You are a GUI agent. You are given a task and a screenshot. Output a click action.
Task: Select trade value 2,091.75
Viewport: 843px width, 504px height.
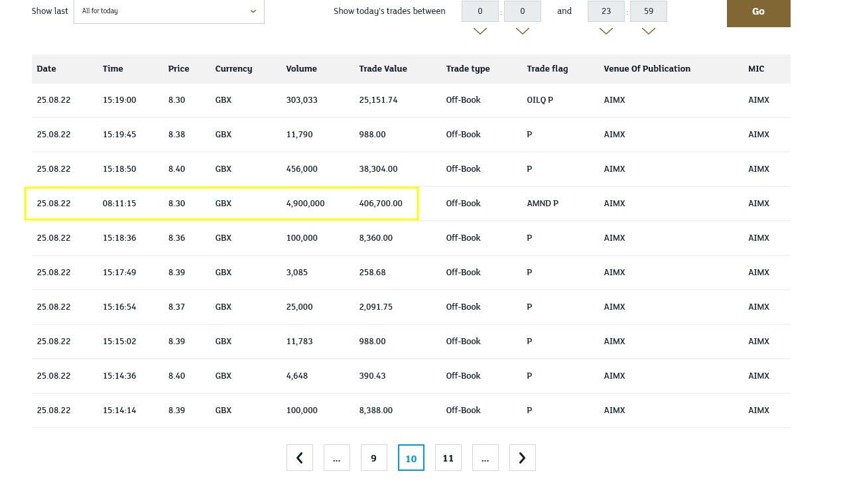click(x=376, y=307)
